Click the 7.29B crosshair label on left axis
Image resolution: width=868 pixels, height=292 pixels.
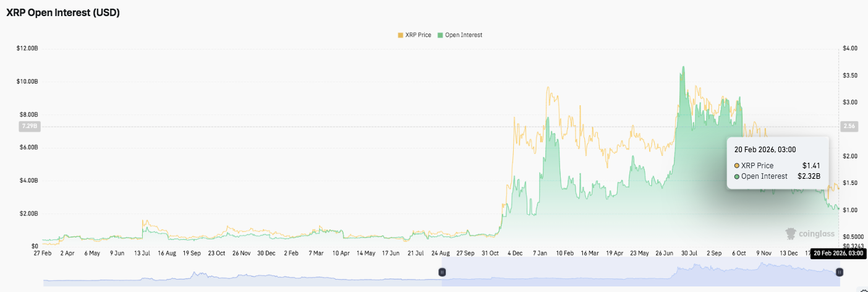(28, 126)
